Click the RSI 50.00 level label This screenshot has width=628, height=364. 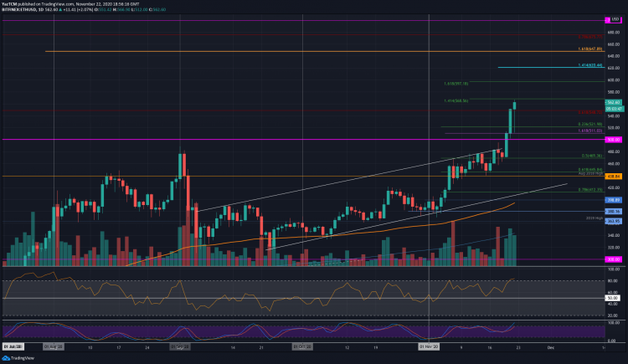pyautogui.click(x=612, y=298)
